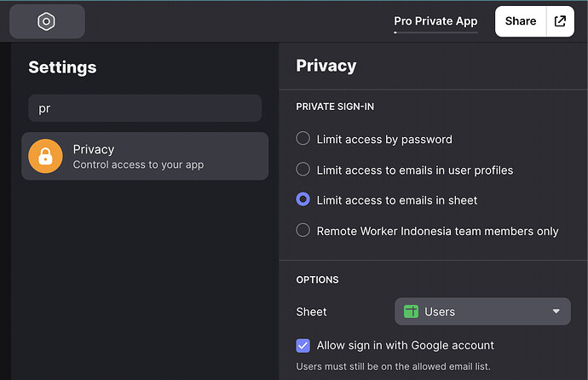Click the settings search field
This screenshot has height=380, width=588.
145,108
